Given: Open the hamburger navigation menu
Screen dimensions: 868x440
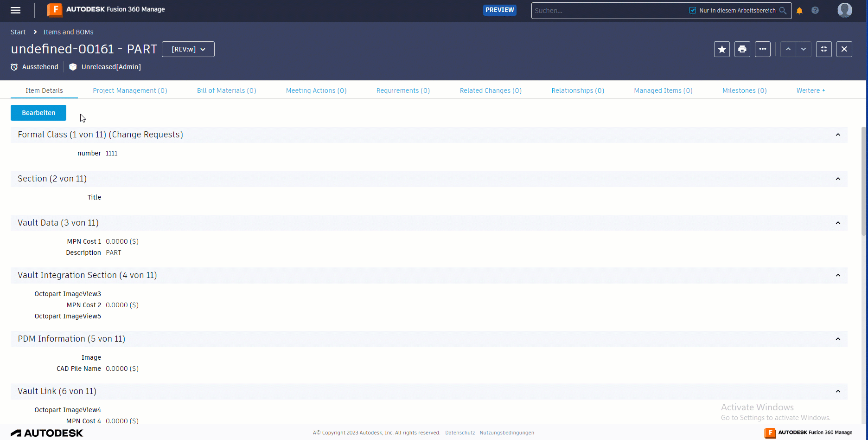Looking at the screenshot, I should [16, 10].
